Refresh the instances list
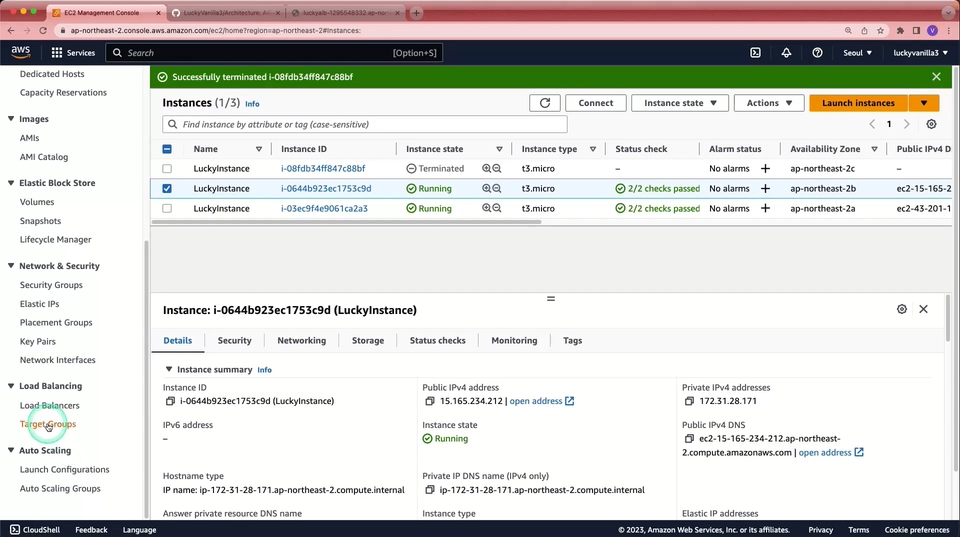960x537 pixels. (x=545, y=103)
